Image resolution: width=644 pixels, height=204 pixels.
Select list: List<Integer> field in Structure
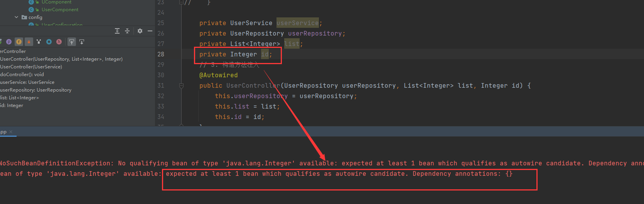pyautogui.click(x=19, y=98)
